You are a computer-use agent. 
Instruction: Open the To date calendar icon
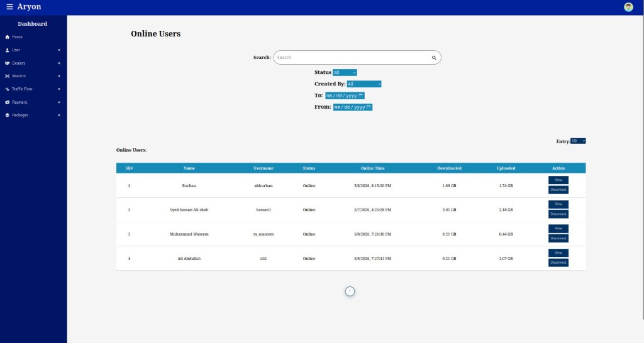pyautogui.click(x=360, y=95)
